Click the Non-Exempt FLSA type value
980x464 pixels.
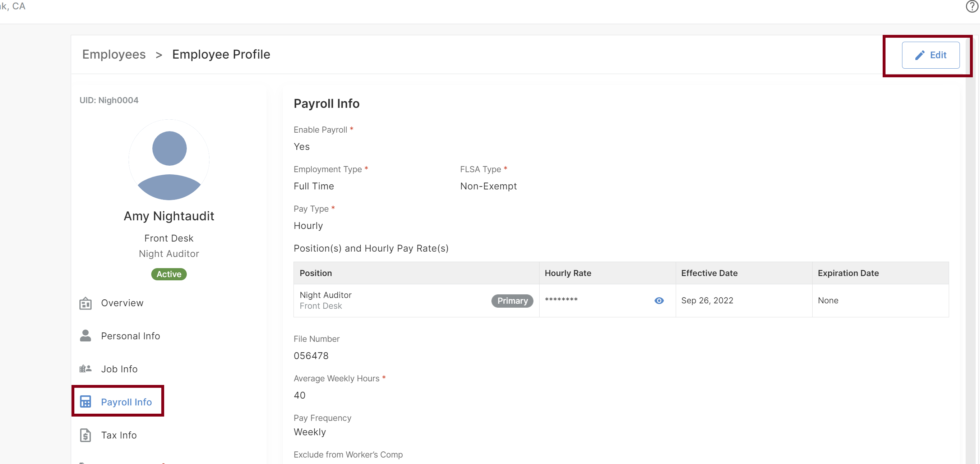coord(488,187)
